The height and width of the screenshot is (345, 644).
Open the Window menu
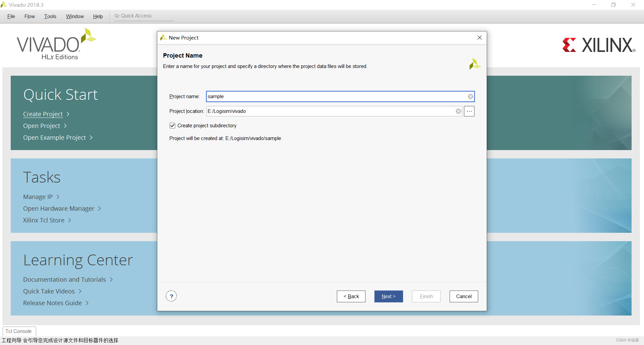(75, 16)
